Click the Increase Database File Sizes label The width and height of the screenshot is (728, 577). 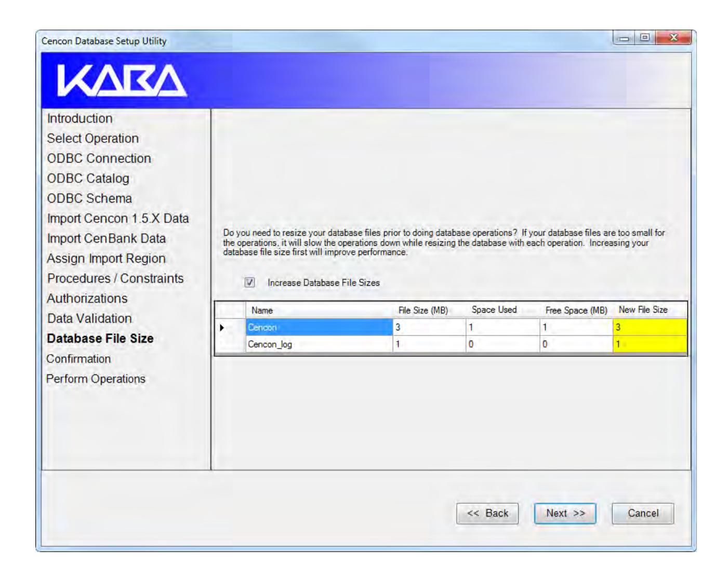[324, 283]
